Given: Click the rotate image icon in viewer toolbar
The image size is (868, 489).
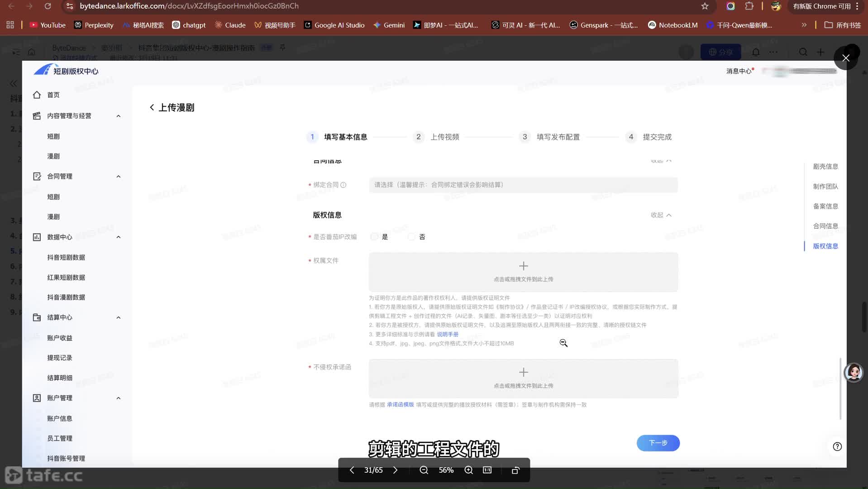Looking at the screenshot, I should (515, 470).
